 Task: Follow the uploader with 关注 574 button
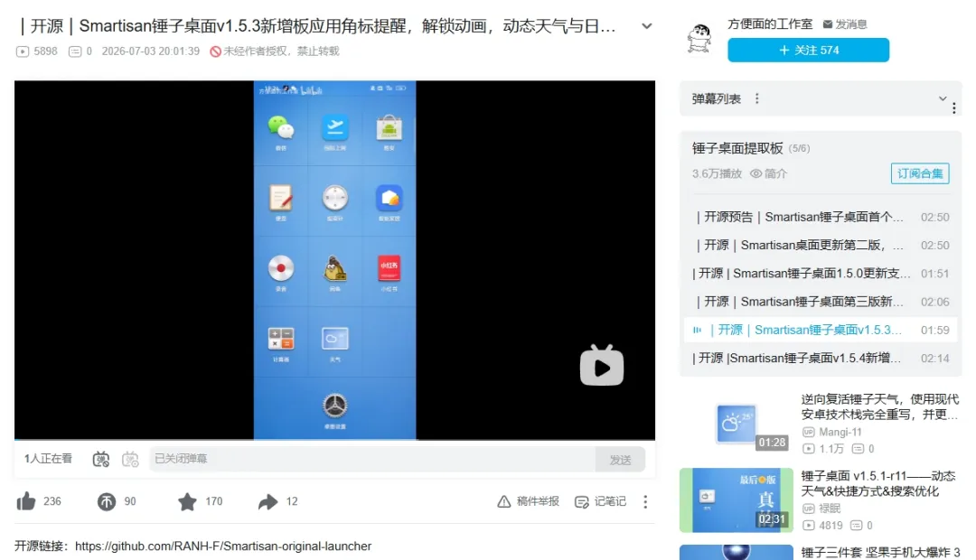pyautogui.click(x=808, y=51)
